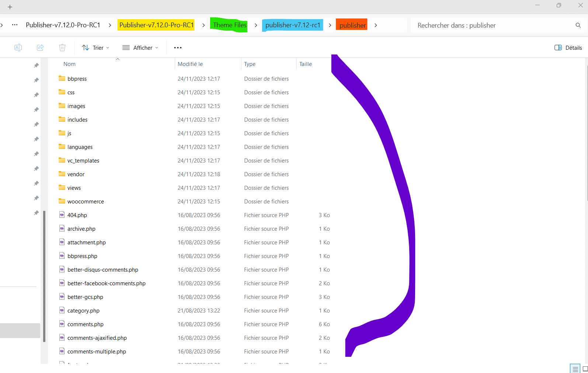Switch to the details list view icon
The width and height of the screenshot is (588, 373).
pyautogui.click(x=575, y=369)
